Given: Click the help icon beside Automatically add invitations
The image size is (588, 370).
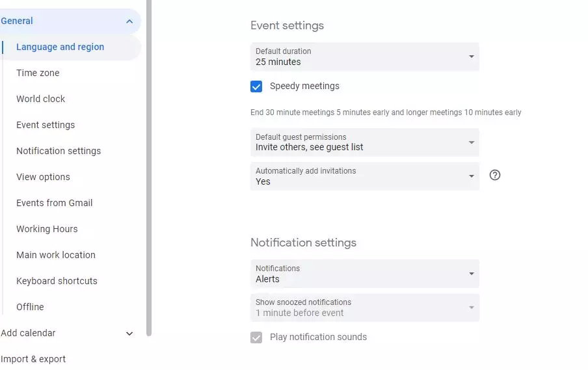Looking at the screenshot, I should click(x=494, y=176).
